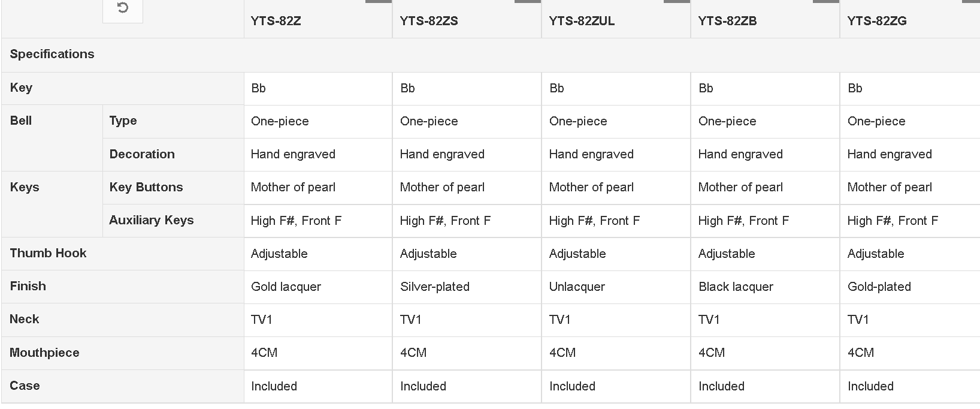Remove the YTS-82ZB column via gray tab

tap(826, 1)
